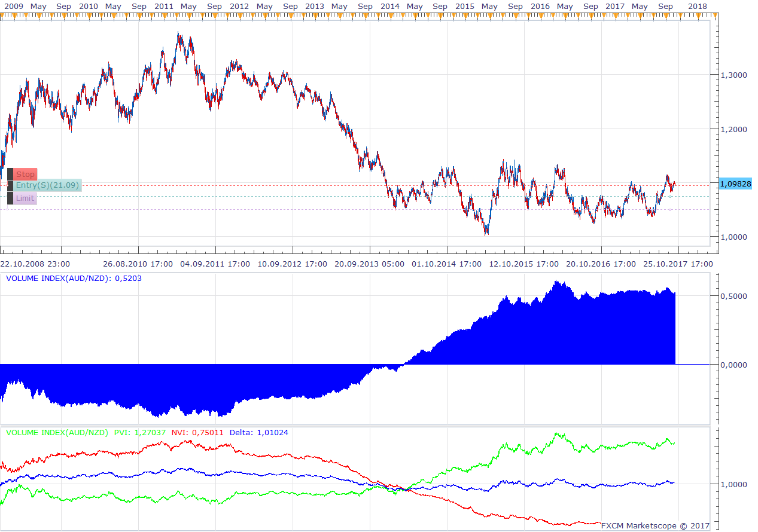Click the 2012 year label on timeline
This screenshot has width=758, height=532.
click(x=239, y=6)
